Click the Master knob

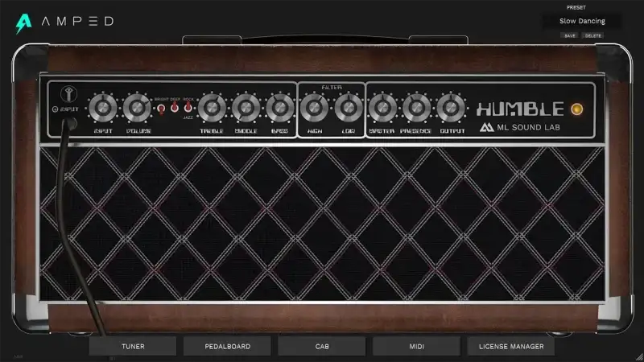tap(382, 108)
